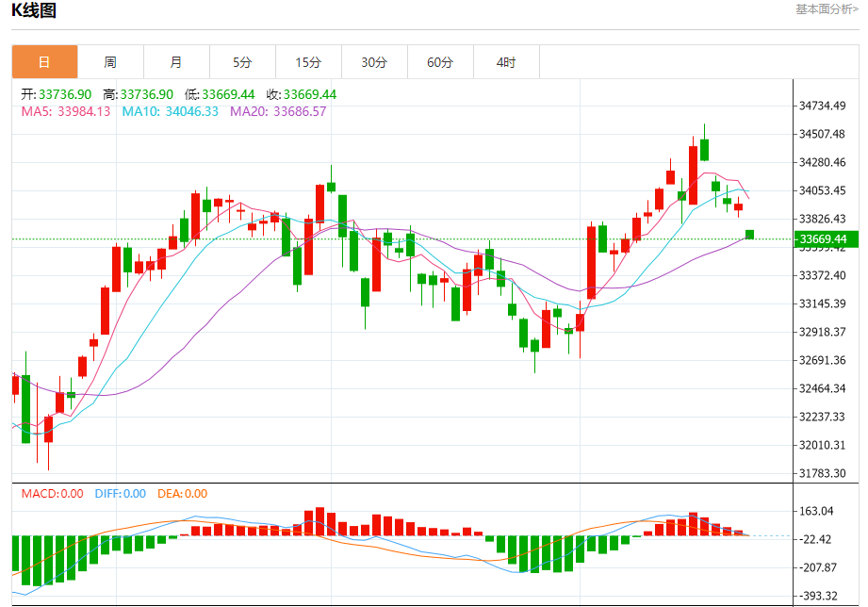Click the 收:33669.44 close price value
Viewport: 868px width, 607px height.
302,94
